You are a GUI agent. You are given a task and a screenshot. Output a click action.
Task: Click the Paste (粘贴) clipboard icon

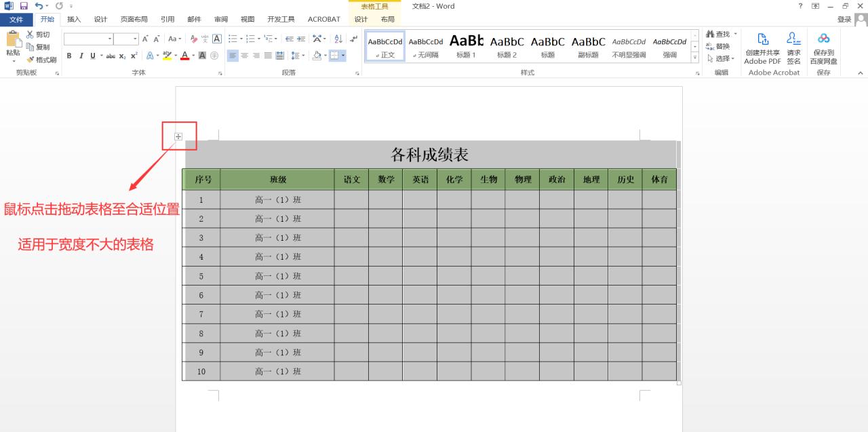coord(13,39)
